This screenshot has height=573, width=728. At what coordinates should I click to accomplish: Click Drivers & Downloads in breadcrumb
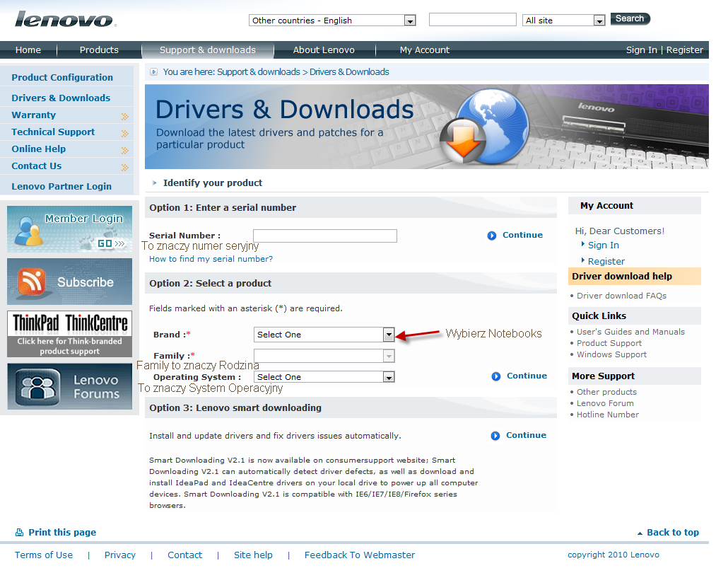[349, 72]
